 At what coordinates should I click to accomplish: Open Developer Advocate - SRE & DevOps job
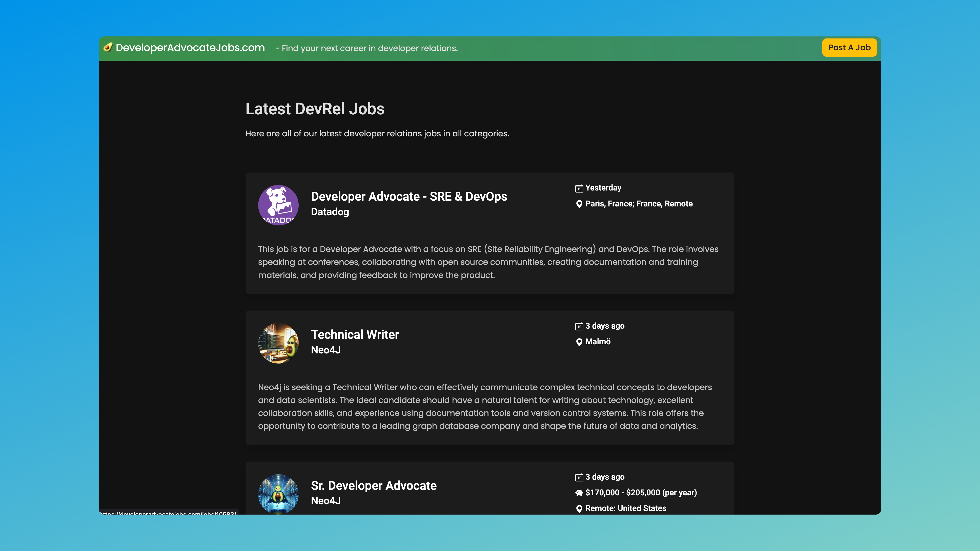point(409,196)
